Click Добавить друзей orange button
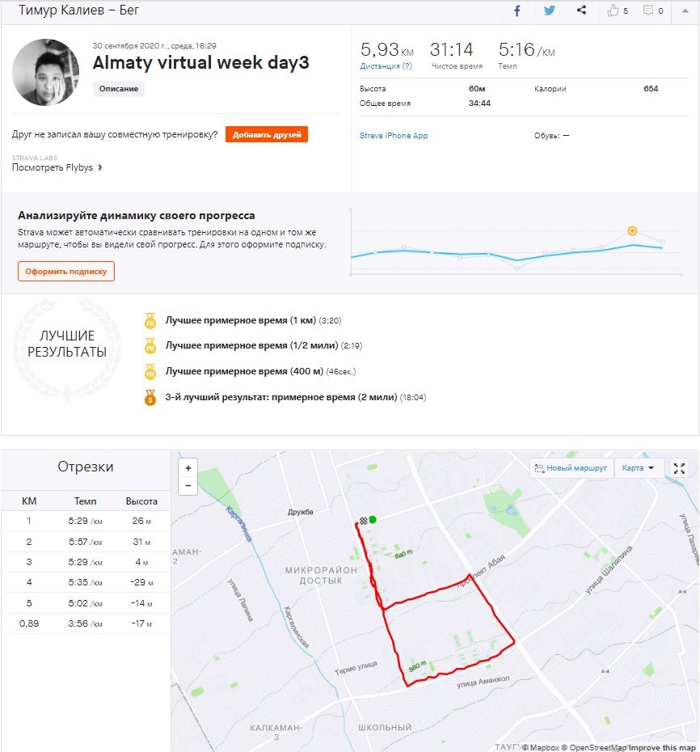This screenshot has width=700, height=752. pos(267,134)
